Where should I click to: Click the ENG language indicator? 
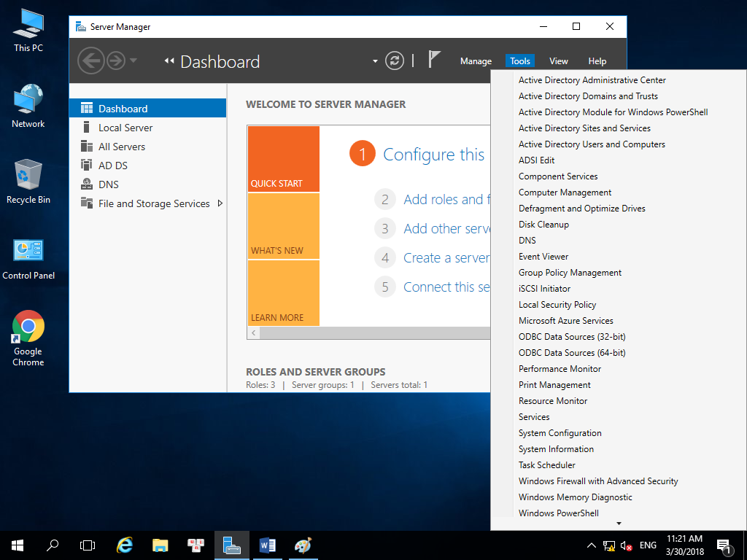(x=648, y=545)
